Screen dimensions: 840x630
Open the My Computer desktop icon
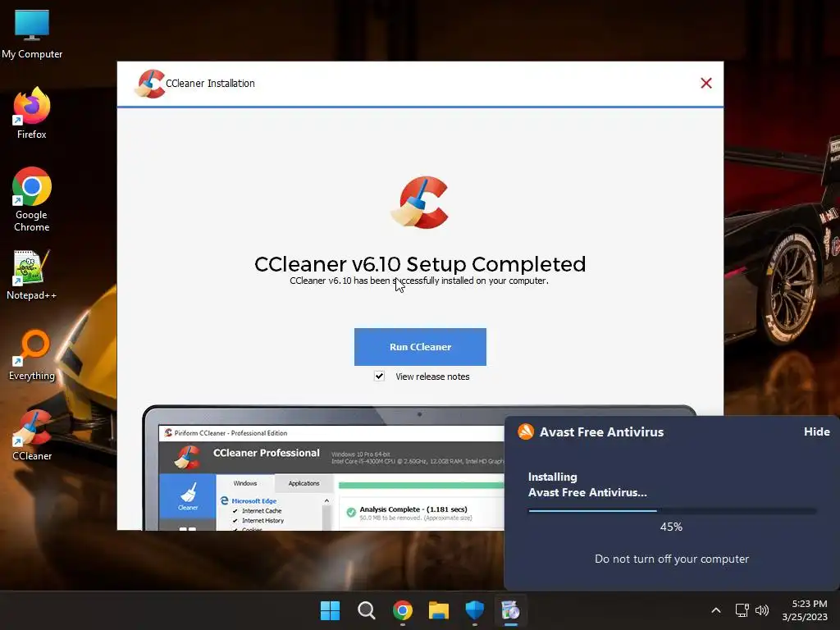(32, 34)
